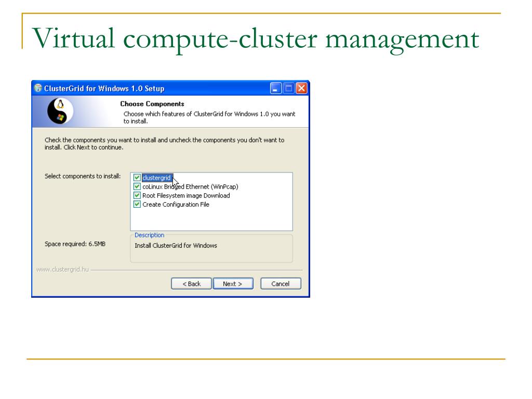
Task: Uncheck the clustergrid component checkbox
Action: click(x=137, y=178)
